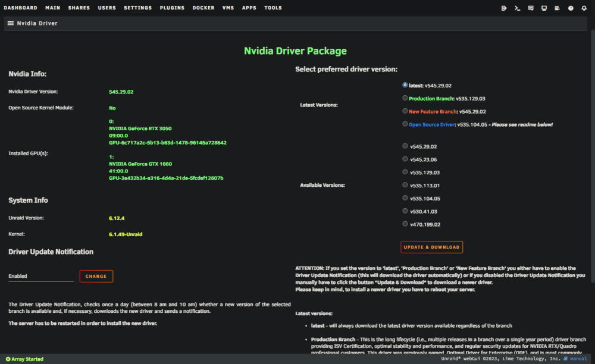Open the Plugins menu tab
Image resolution: width=595 pixels, height=364 pixels.
click(172, 8)
